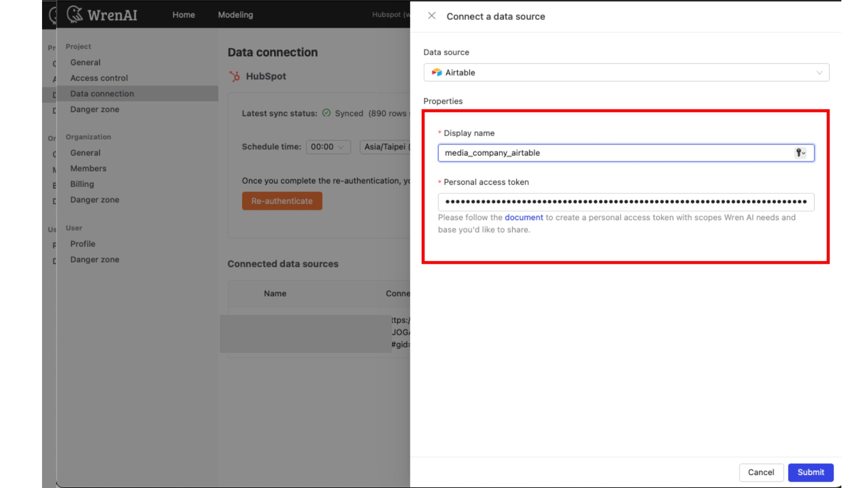Click the Latest sync status label
Image resolution: width=868 pixels, height=488 pixels.
tap(279, 113)
